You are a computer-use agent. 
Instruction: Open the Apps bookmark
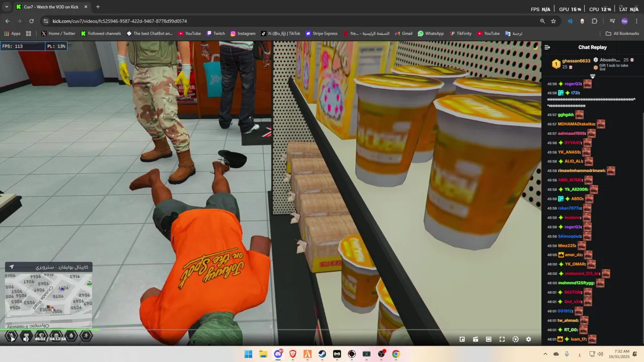(x=12, y=34)
